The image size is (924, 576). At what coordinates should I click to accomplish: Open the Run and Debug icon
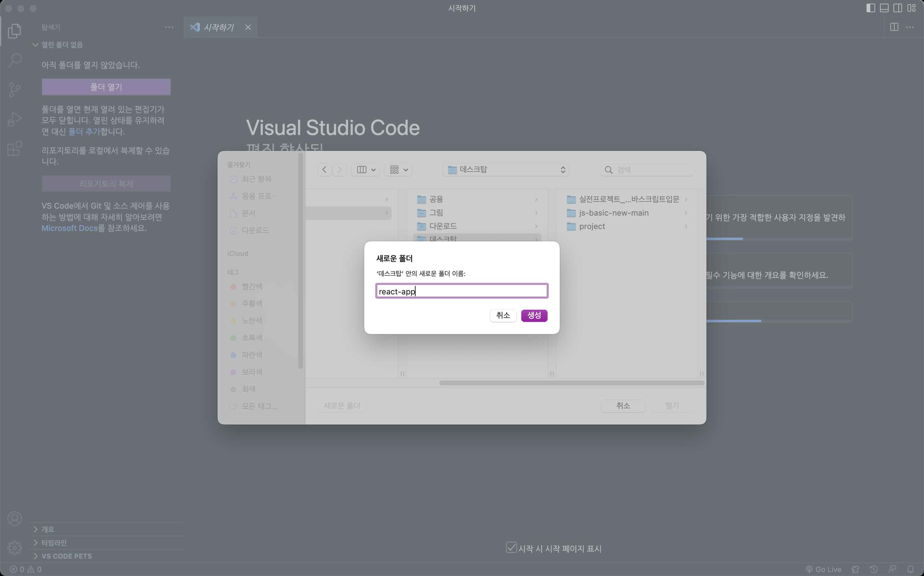coord(14,119)
